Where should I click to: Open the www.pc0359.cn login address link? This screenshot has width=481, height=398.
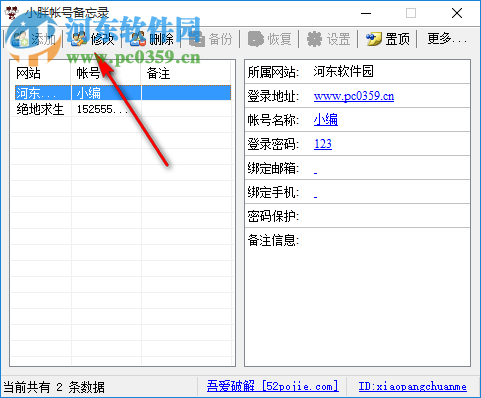tap(354, 96)
